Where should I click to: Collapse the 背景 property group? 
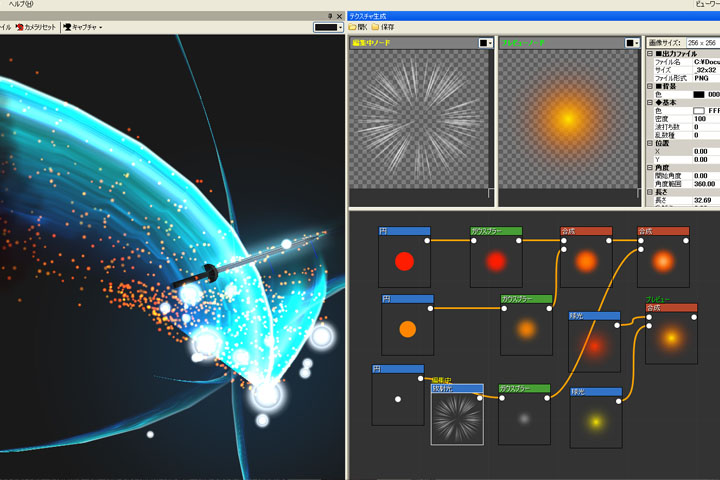click(x=650, y=86)
